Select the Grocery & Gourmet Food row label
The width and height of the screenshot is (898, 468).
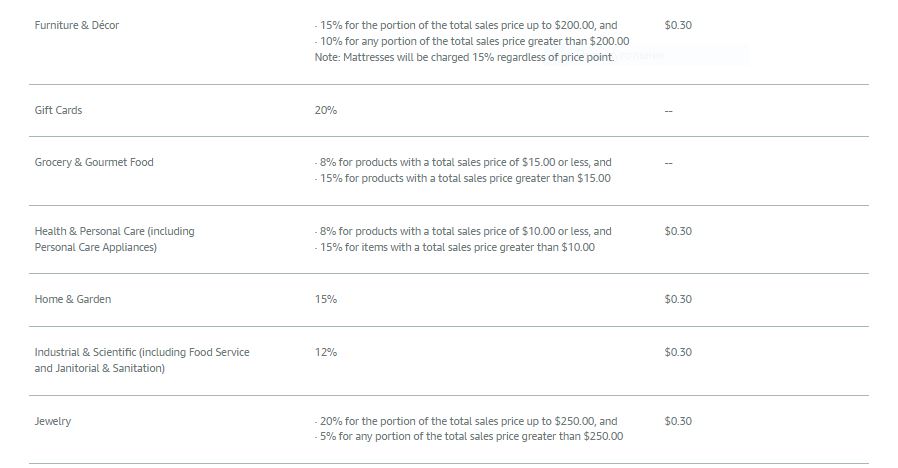(94, 162)
